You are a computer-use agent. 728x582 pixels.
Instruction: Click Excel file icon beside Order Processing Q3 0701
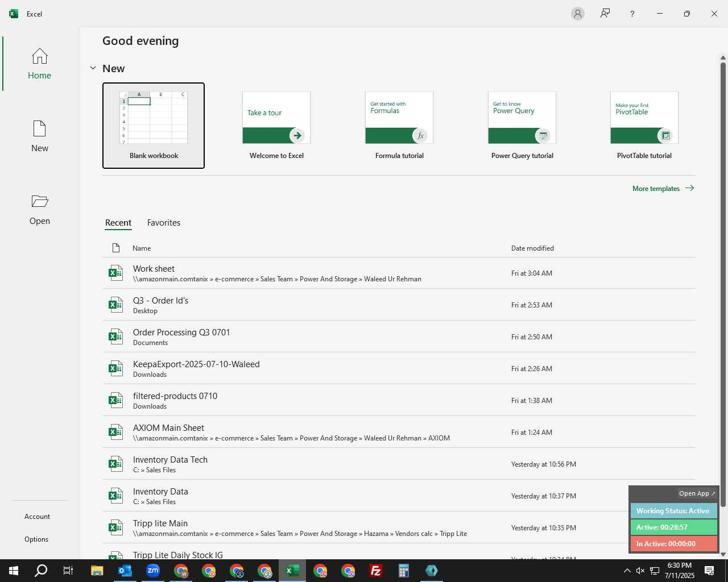115,336
